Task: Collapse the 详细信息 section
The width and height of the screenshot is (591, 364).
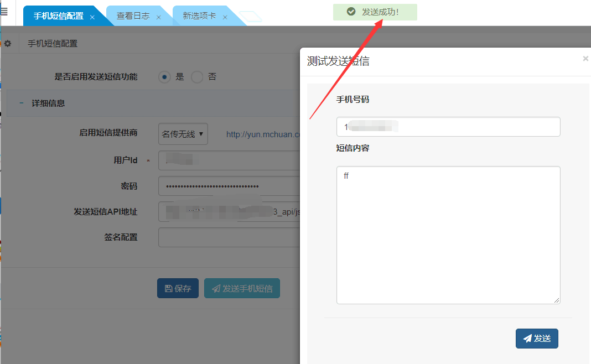Action: click(22, 103)
